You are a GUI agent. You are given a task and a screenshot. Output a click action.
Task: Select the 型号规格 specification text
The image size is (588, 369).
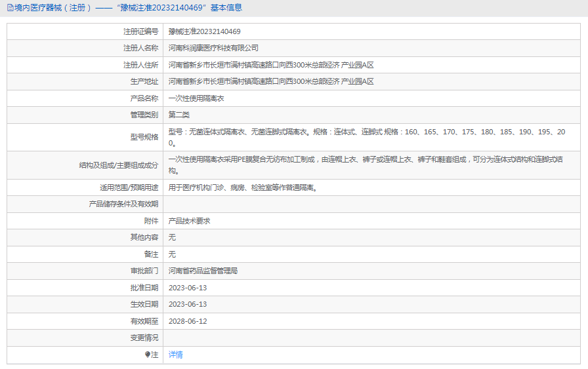(x=367, y=138)
